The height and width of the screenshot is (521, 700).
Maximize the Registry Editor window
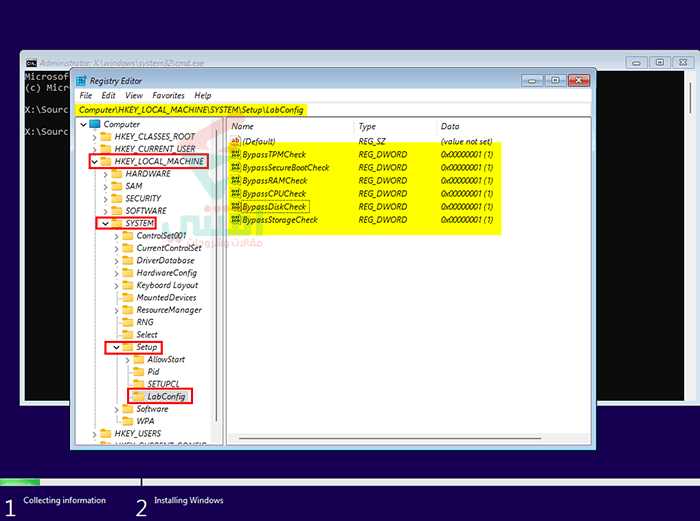point(555,80)
